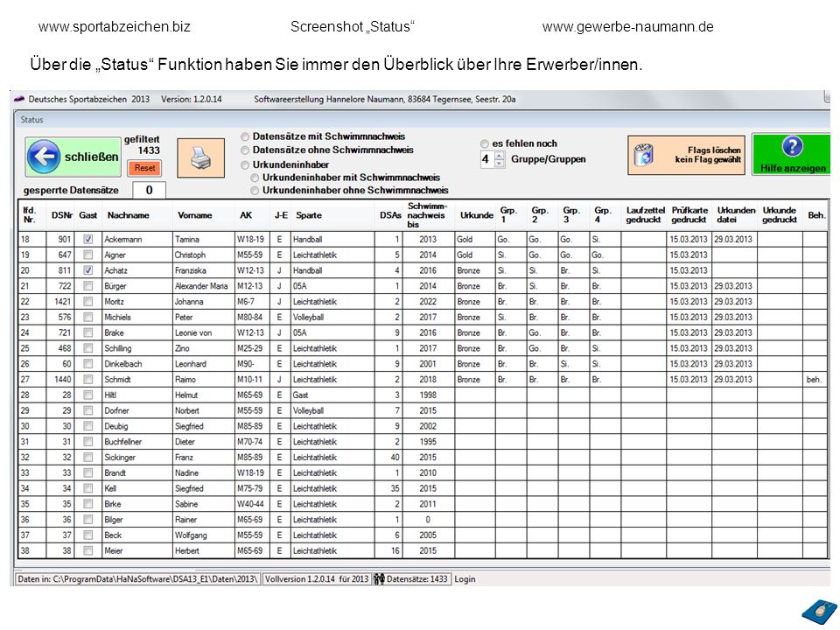Click the DSAs column header
This screenshot has width=840, height=630.
coord(388,215)
